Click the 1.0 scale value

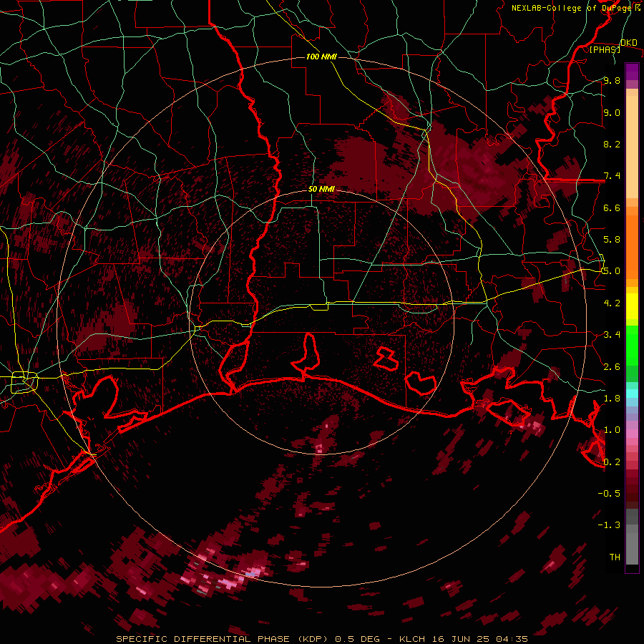[612, 430]
